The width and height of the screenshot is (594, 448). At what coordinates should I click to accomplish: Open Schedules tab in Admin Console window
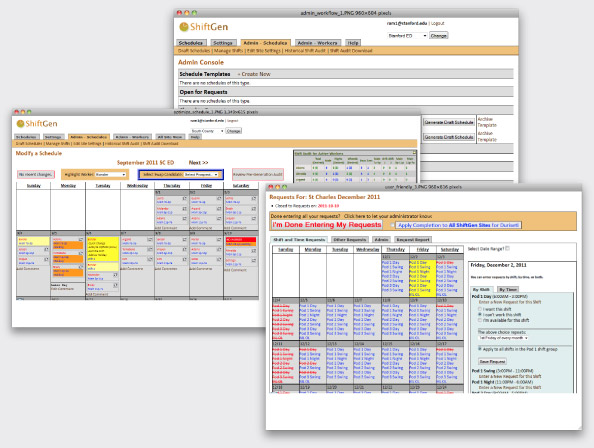click(x=191, y=43)
